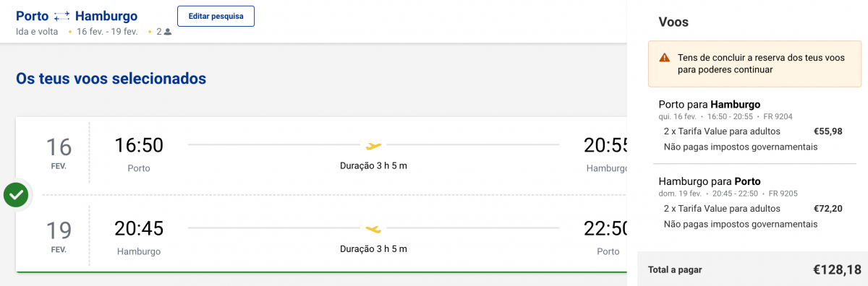Click the outbound yellow airplane icon
868x286 pixels.
[x=373, y=145]
